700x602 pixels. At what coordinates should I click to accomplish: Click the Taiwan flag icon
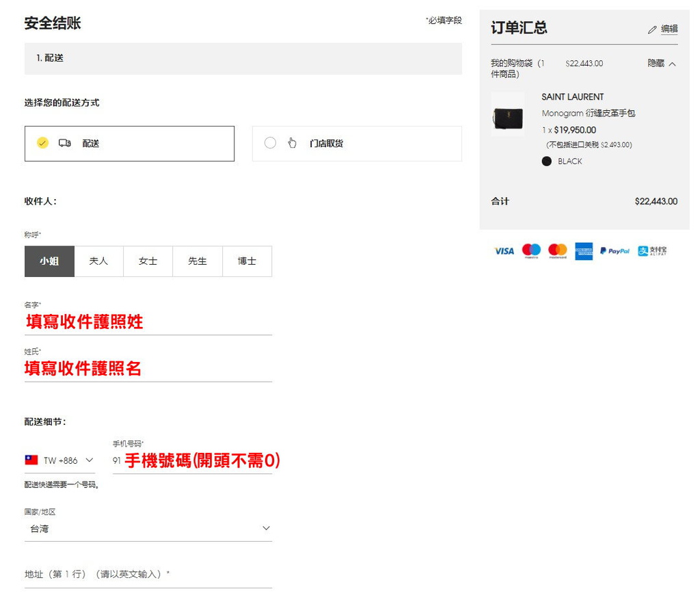click(31, 460)
